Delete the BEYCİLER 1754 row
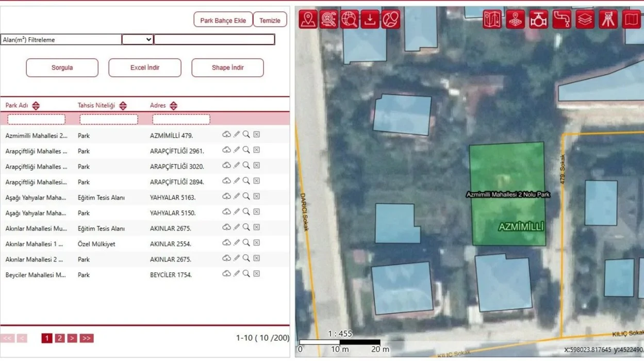 (257, 274)
